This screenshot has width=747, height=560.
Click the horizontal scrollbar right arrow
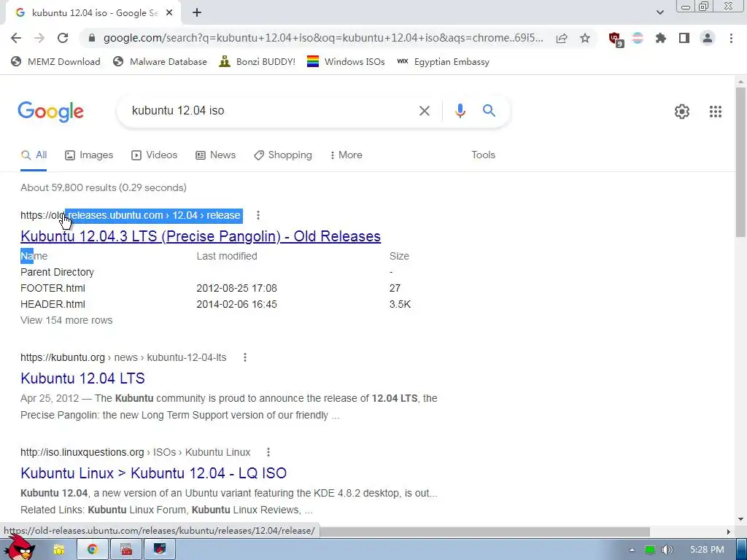(x=729, y=532)
